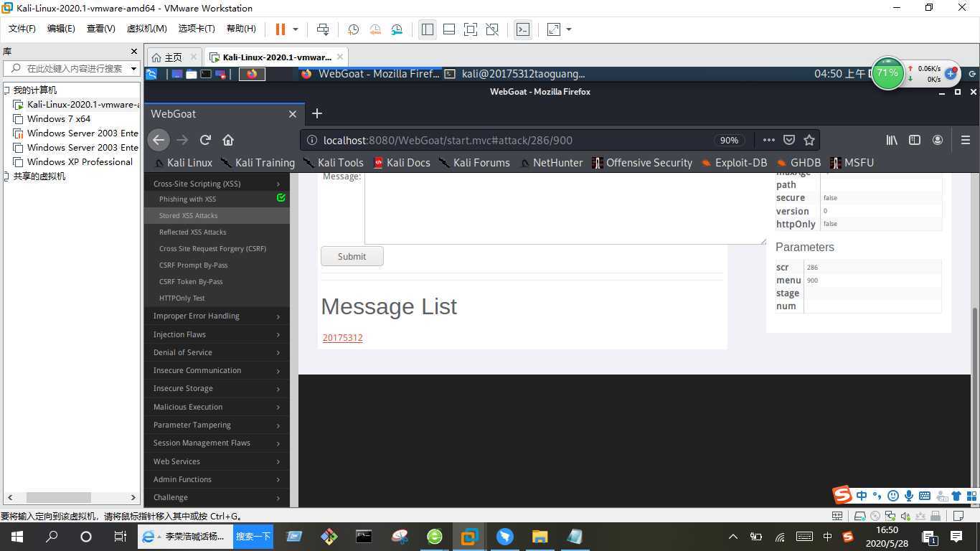Screen dimensions: 980x551
Task: Click the 90% zoom level indicator
Action: (730, 141)
